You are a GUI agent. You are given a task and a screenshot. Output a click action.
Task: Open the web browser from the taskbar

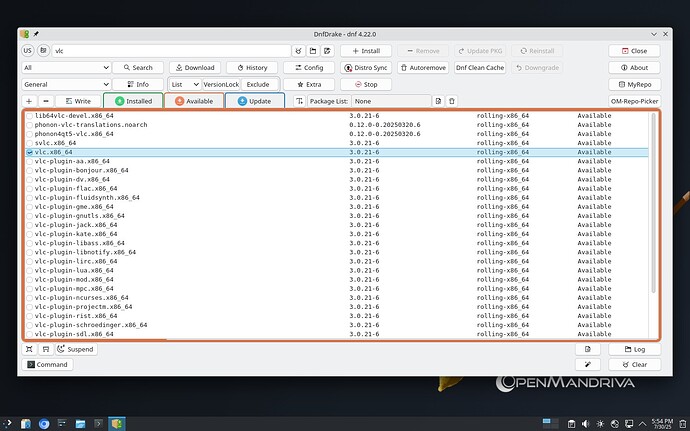point(44,424)
